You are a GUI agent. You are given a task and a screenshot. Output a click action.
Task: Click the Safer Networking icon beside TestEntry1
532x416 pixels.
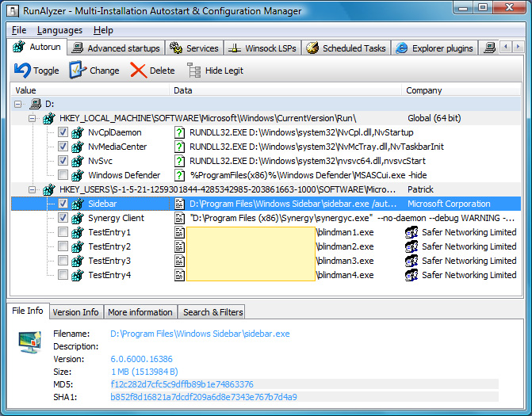(x=411, y=232)
